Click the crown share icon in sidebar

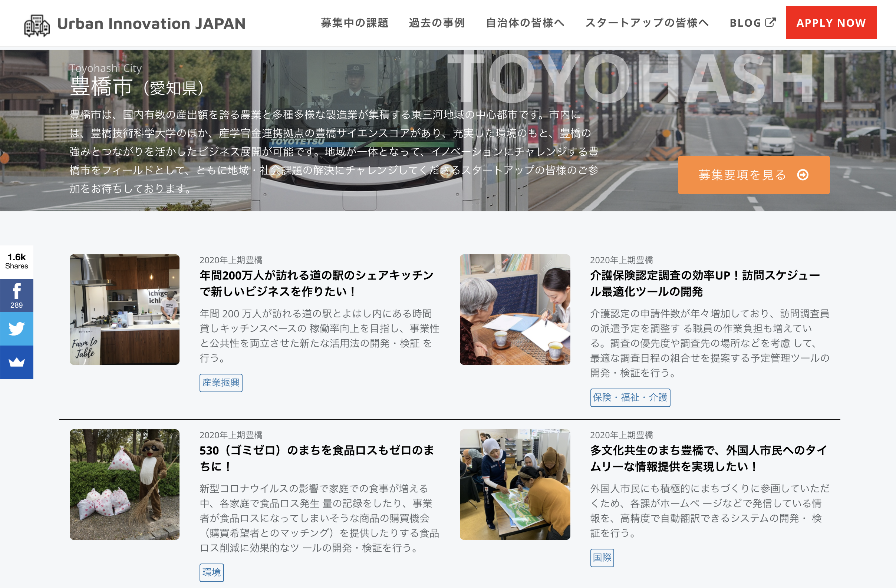17,362
